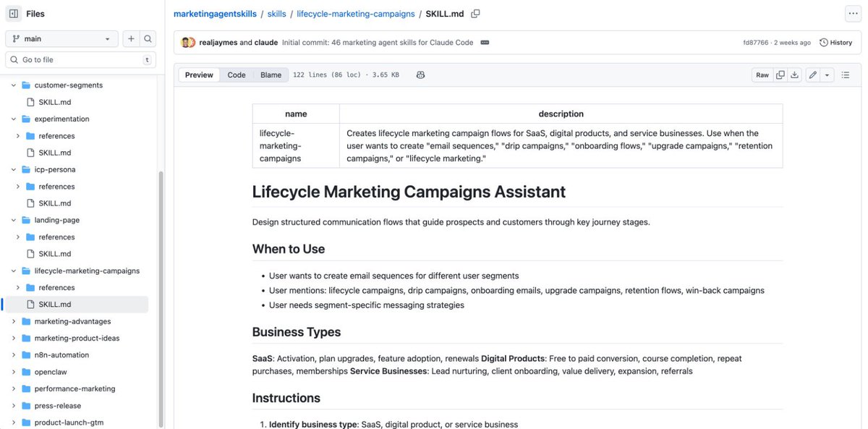Switch to the Preview tab

[x=199, y=75]
